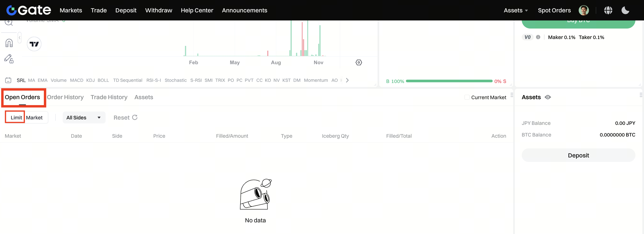Open the language globe icon
This screenshot has height=234, width=644.
[x=608, y=10]
